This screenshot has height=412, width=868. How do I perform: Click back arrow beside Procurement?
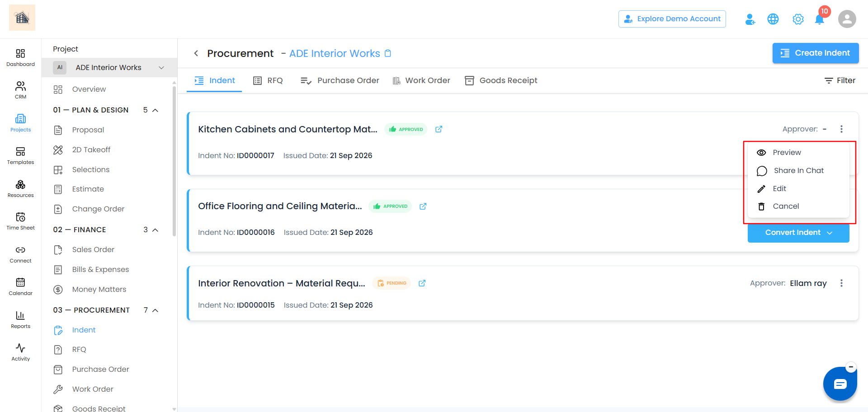tap(196, 53)
